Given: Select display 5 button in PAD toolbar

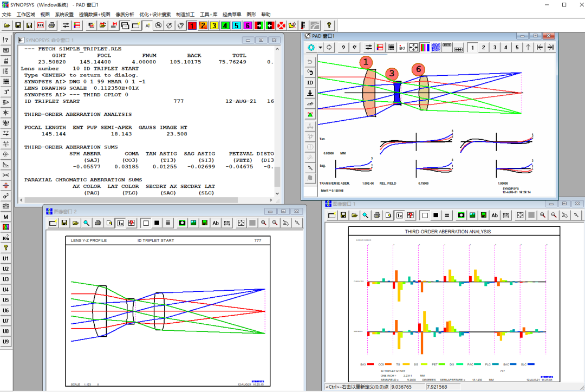Looking at the screenshot, I should (x=517, y=47).
